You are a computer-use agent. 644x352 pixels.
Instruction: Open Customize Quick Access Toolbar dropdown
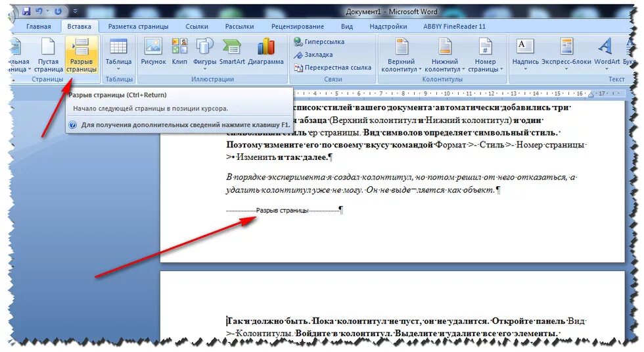pos(75,12)
